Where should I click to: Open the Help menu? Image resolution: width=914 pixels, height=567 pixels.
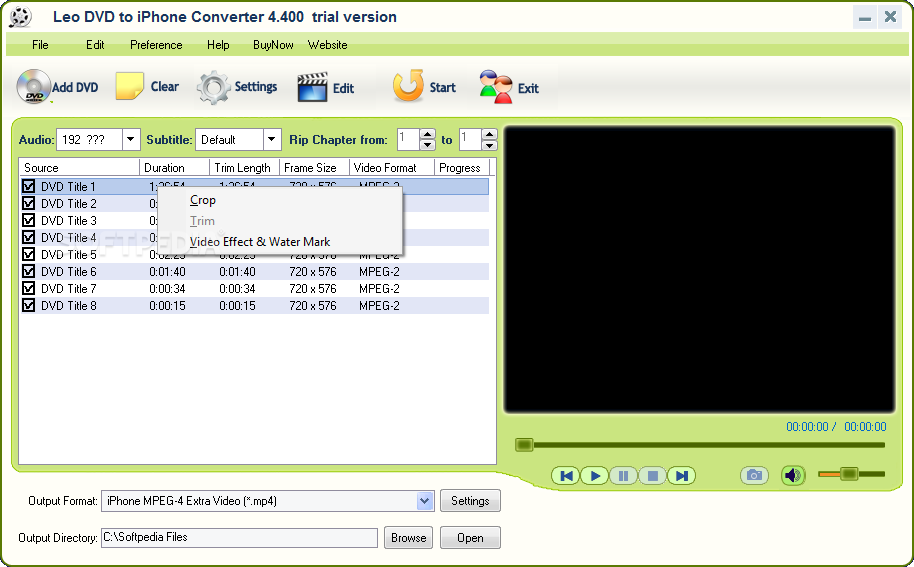218,45
